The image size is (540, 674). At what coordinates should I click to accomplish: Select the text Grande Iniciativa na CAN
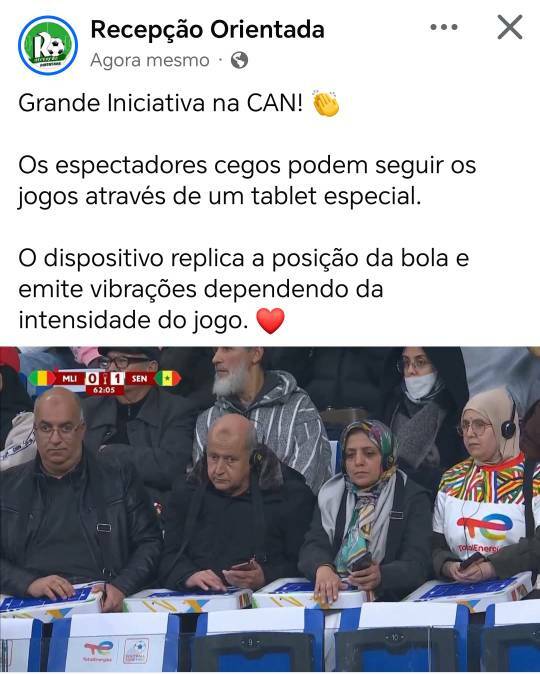point(160,104)
